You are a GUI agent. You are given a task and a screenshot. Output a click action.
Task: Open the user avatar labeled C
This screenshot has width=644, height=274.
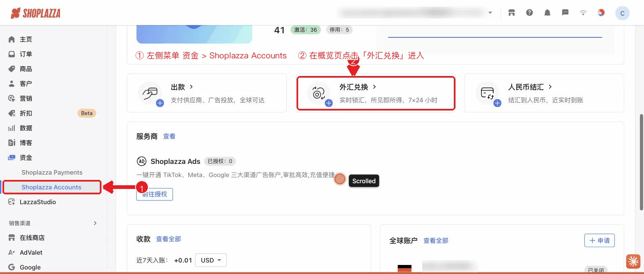(622, 13)
